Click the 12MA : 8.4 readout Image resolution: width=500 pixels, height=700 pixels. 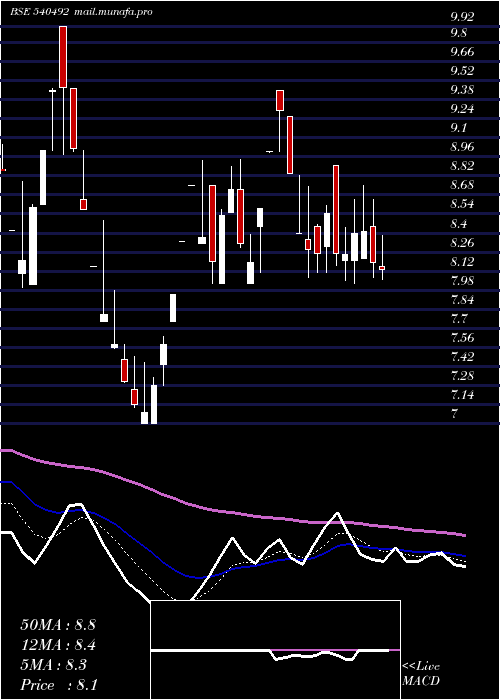point(58,645)
